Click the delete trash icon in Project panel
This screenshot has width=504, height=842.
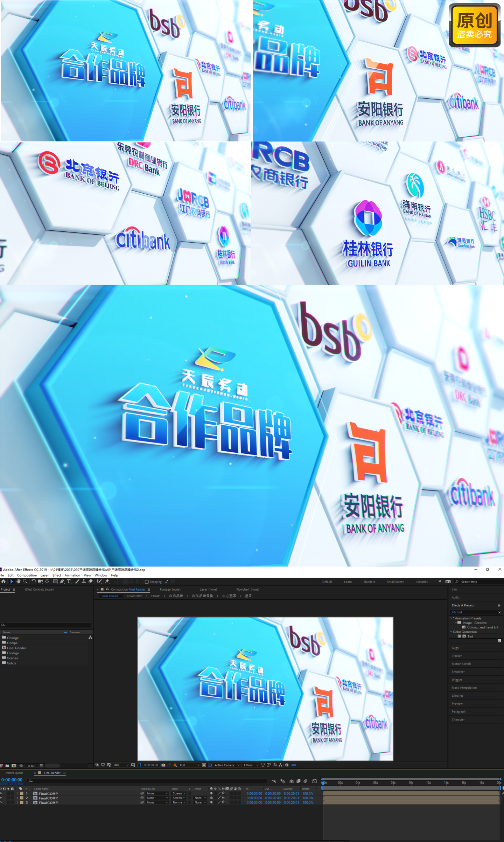(x=41, y=766)
